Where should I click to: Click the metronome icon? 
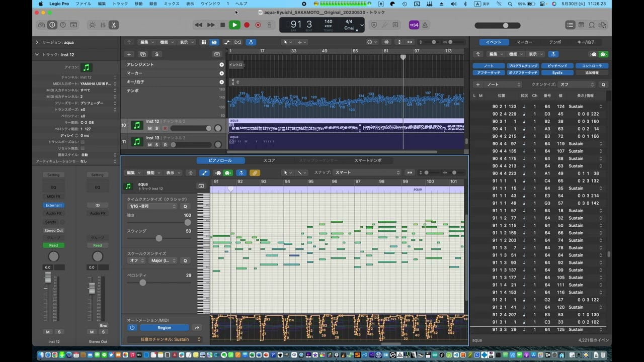pyautogui.click(x=425, y=25)
